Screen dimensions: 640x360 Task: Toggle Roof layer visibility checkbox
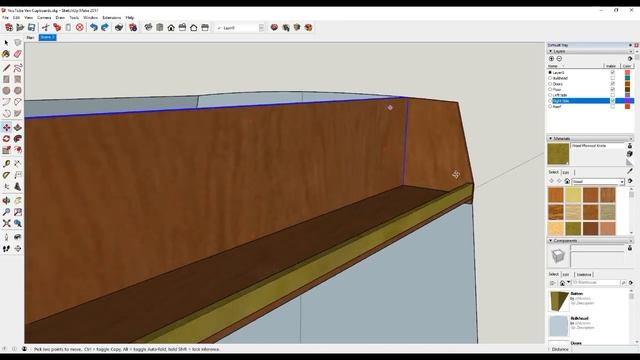point(613,106)
